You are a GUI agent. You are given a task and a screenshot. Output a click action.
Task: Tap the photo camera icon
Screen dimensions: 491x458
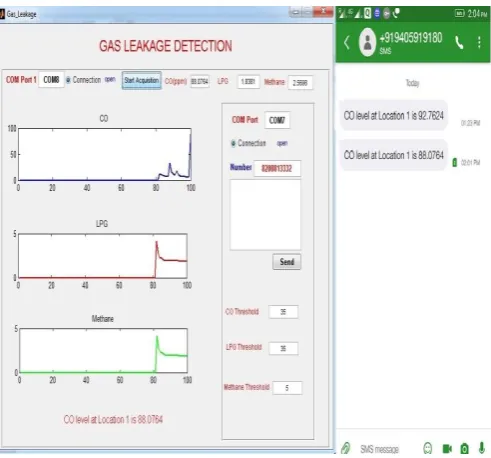[464, 449]
